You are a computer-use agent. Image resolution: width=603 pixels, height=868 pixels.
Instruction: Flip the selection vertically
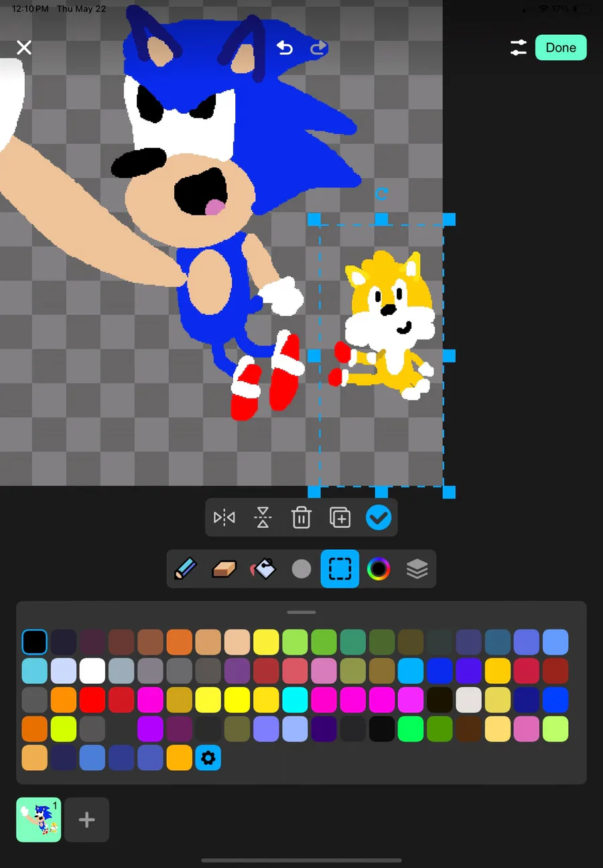pyautogui.click(x=263, y=518)
